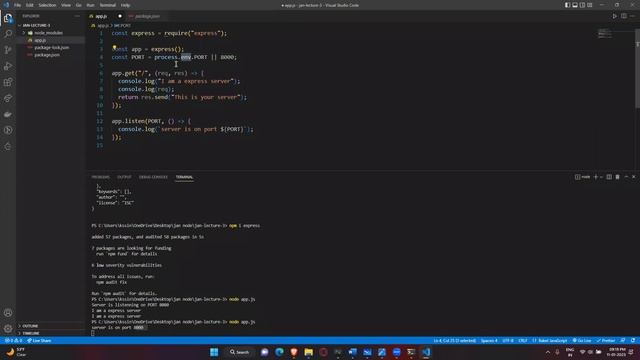
Task: Open the File menu
Action: 17,5
